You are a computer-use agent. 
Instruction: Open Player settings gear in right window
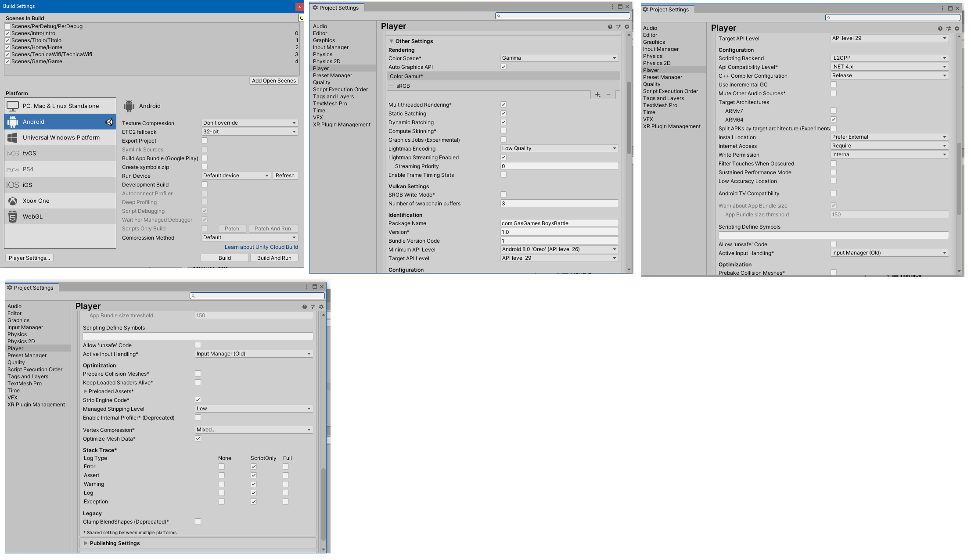point(957,29)
